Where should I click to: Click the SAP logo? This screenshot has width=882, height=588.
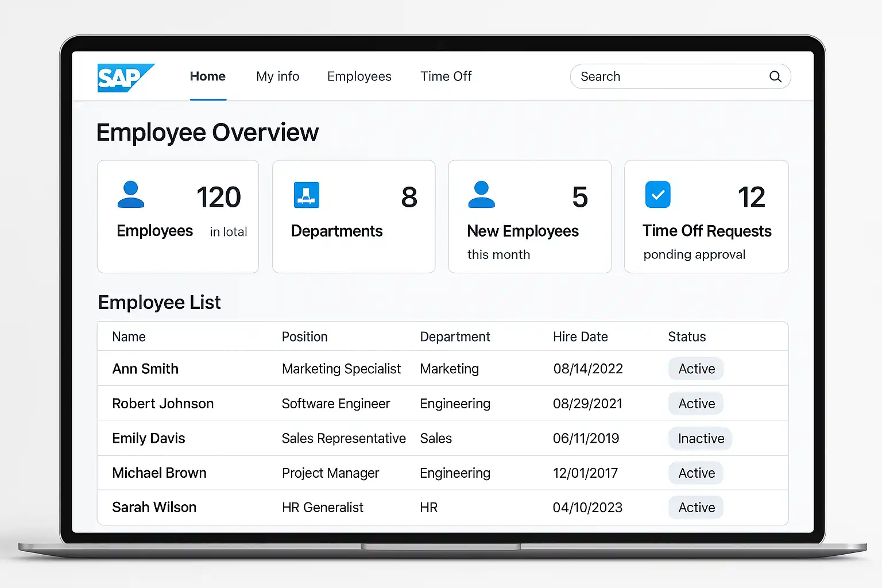click(125, 78)
